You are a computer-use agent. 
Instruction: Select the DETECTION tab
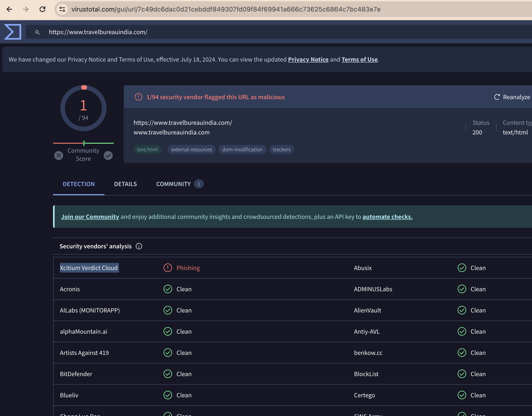[x=79, y=184]
